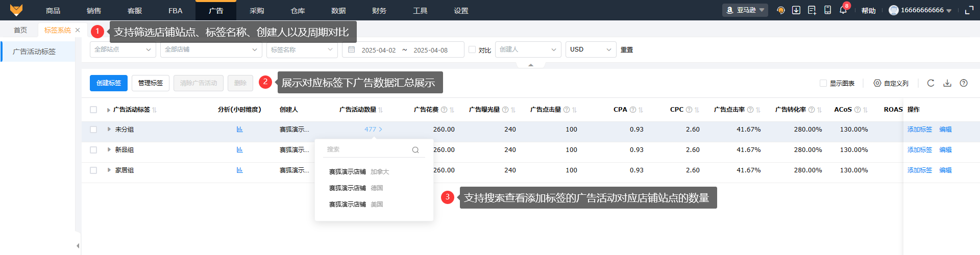Select the 新品组 row checkbox

93,150
